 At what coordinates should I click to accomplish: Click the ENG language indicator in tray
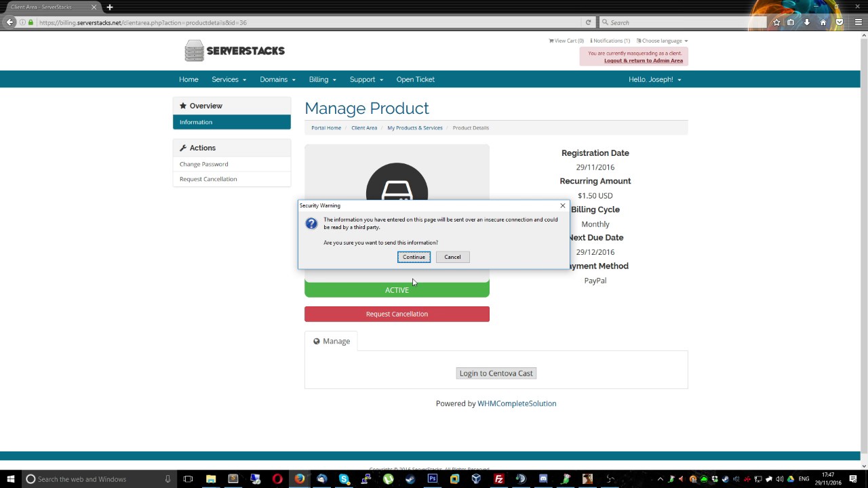click(804, 479)
